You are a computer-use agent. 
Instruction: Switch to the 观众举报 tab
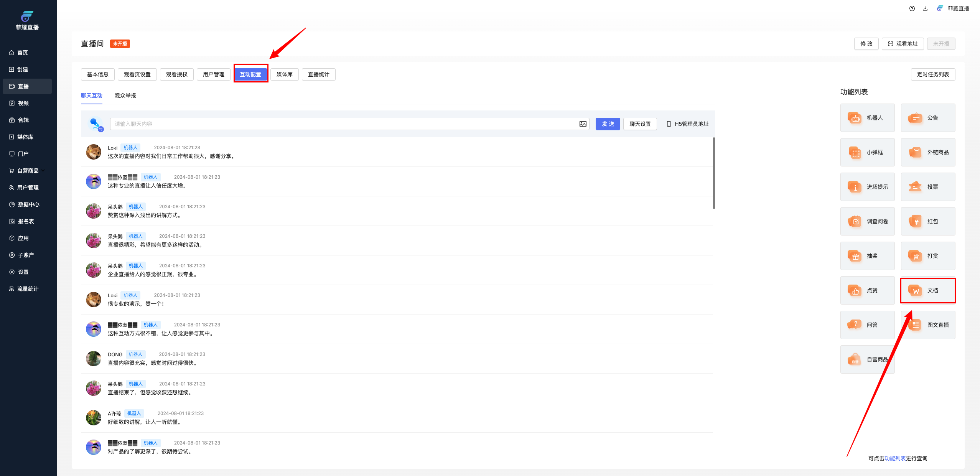point(125,96)
